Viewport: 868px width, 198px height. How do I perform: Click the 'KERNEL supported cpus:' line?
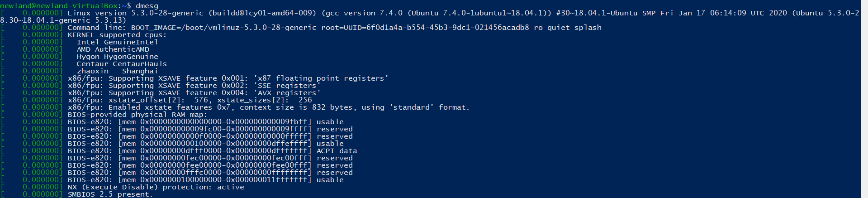(x=117, y=34)
